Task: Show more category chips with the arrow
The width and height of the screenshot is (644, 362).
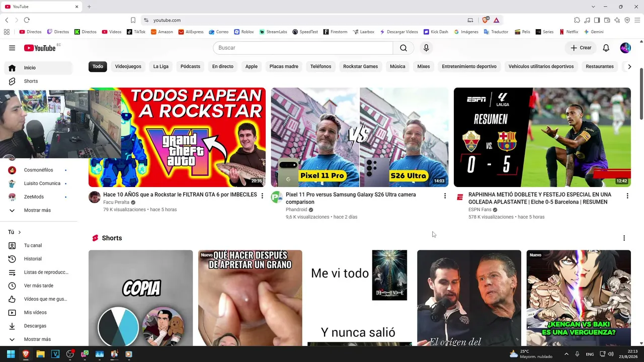Action: [629, 66]
